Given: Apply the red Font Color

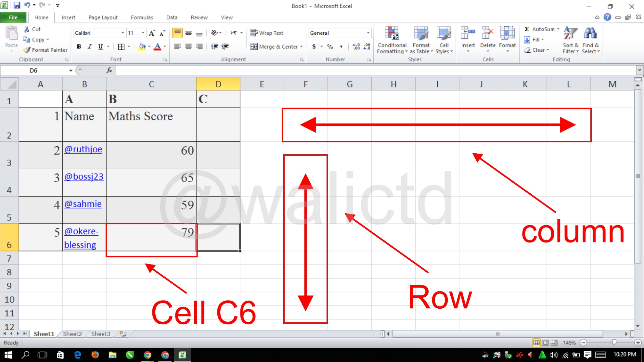Looking at the screenshot, I should click(158, 47).
